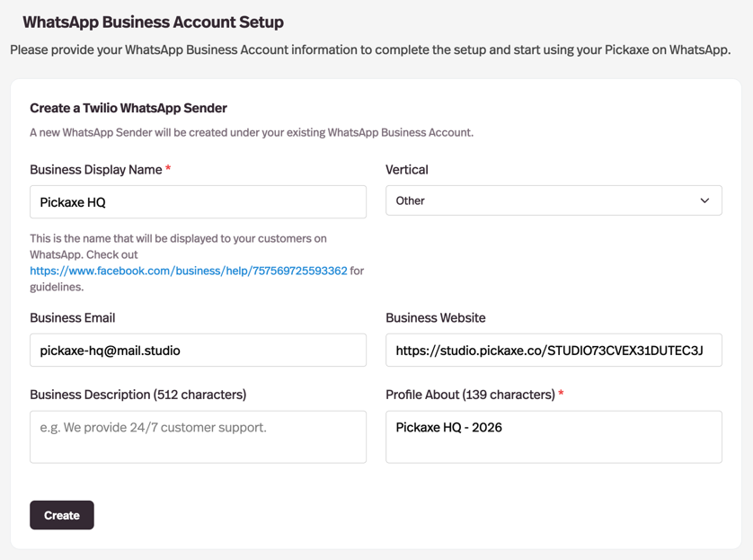This screenshot has height=560, width=753.
Task: Expand the chevron on the Vertical selector
Action: 706,200
